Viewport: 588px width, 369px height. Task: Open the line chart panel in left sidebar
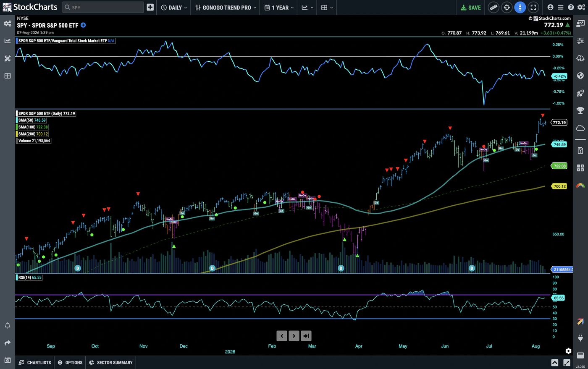(x=8, y=41)
